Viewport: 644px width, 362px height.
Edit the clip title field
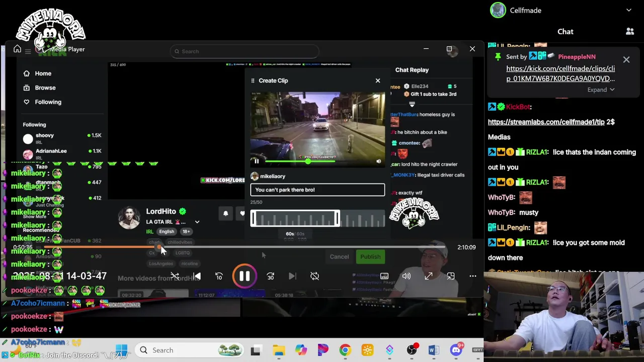tap(317, 190)
